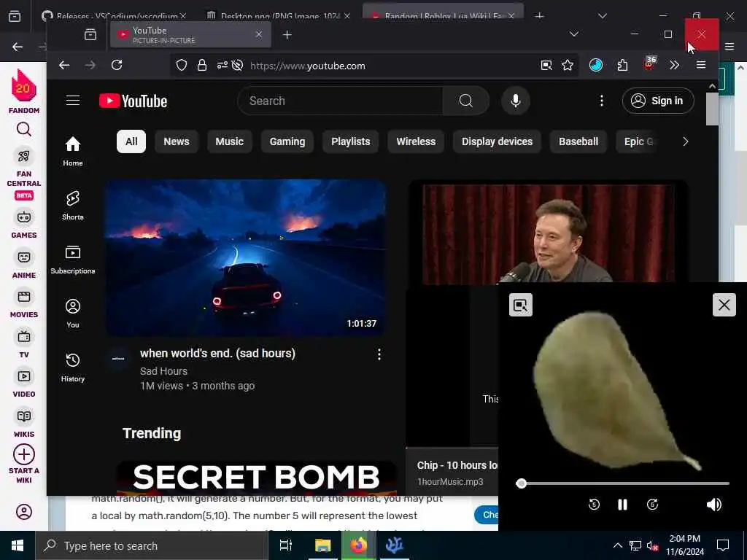Go to YouTube Home in sidebar
This screenshot has height=560, width=747.
73,151
